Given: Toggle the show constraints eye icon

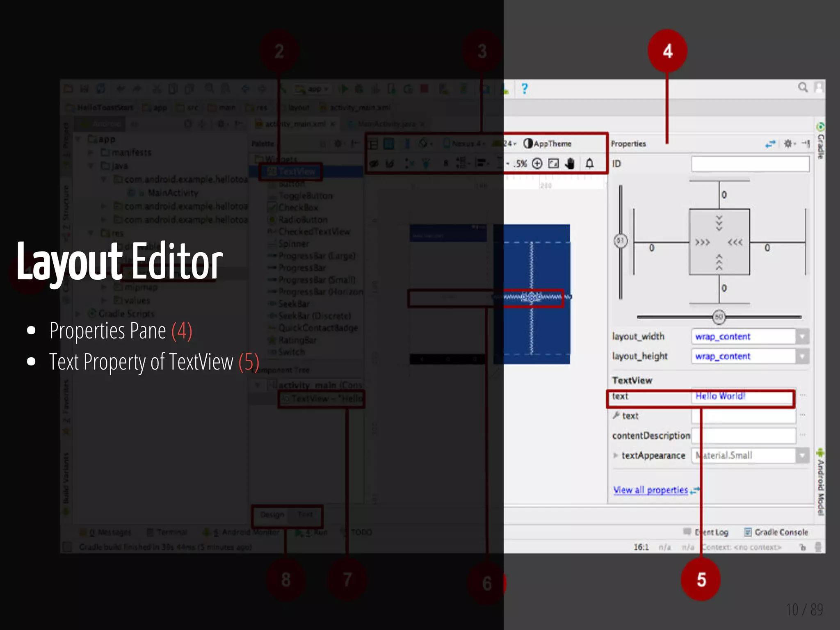Looking at the screenshot, I should pyautogui.click(x=374, y=164).
